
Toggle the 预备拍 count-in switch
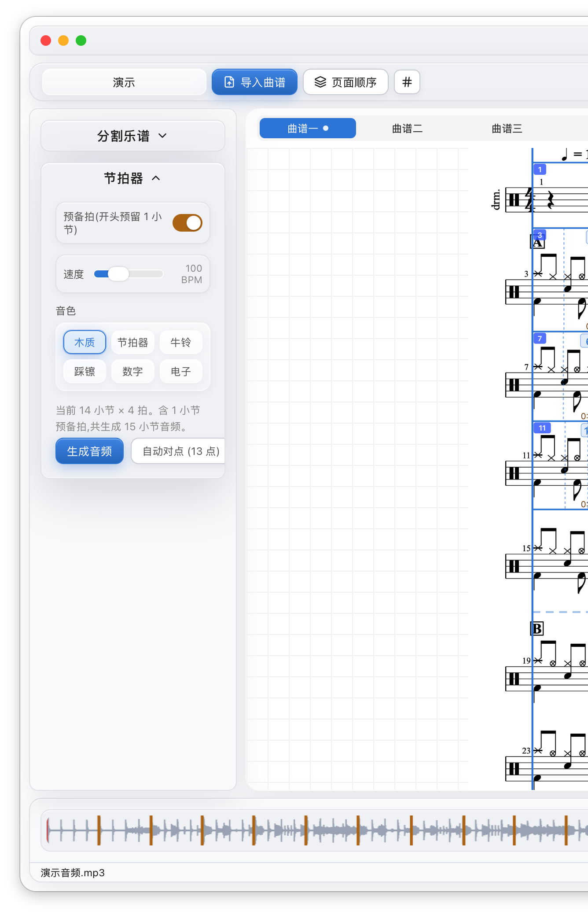click(x=187, y=223)
